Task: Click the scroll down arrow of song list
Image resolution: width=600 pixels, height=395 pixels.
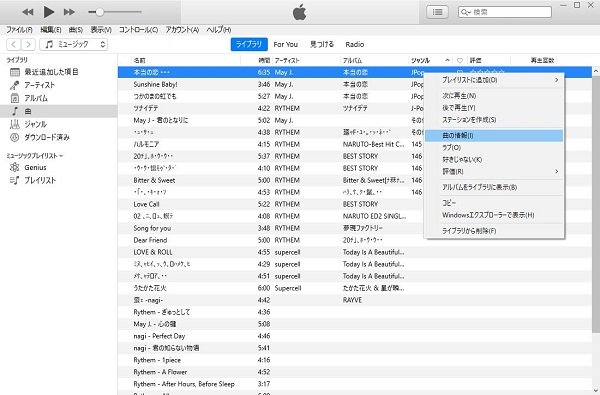Action: 596,390
